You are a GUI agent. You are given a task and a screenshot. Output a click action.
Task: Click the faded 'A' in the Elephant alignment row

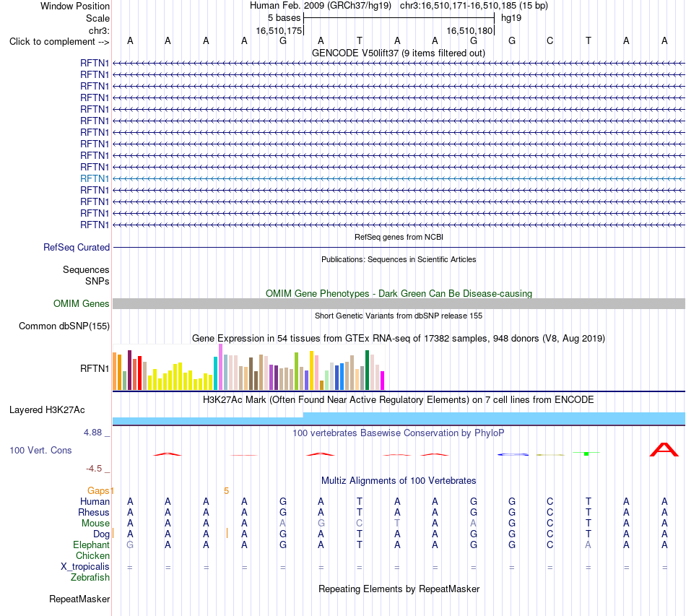tap(588, 545)
